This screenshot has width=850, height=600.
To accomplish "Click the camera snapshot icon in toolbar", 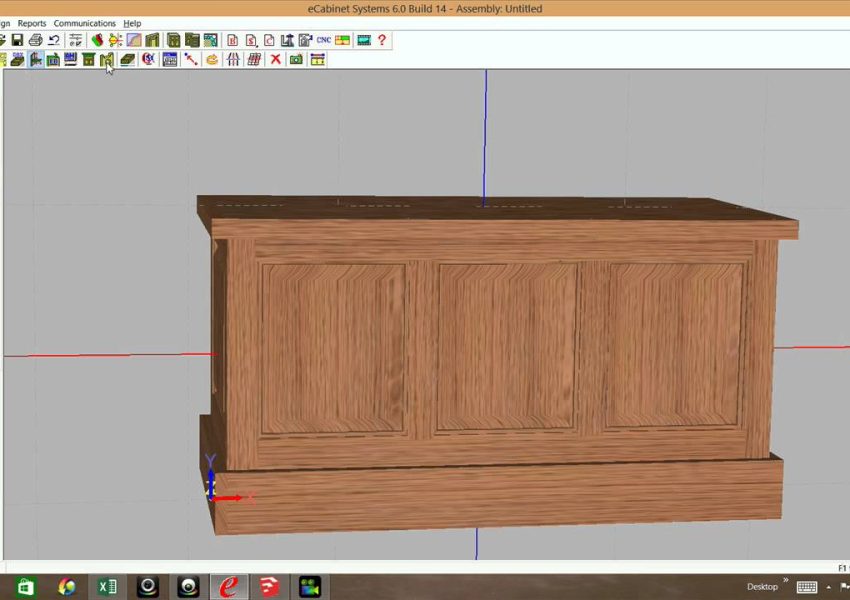I will [x=296, y=60].
